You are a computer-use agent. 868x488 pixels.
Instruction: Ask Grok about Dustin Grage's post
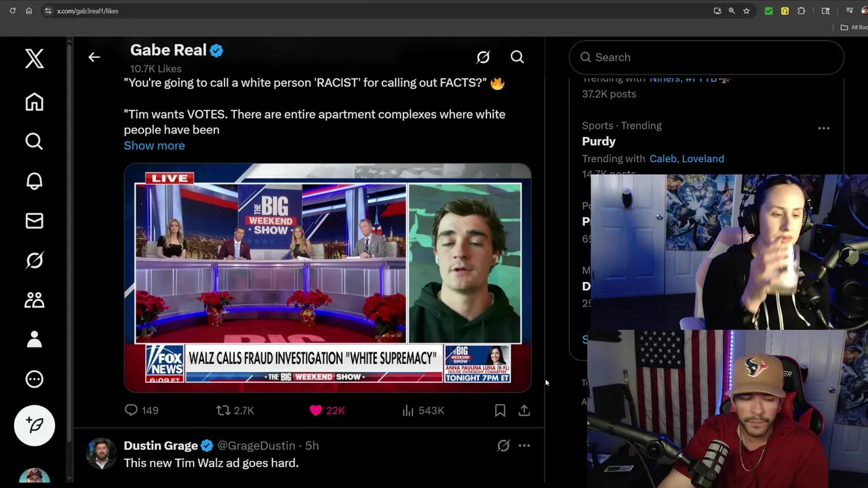503,445
